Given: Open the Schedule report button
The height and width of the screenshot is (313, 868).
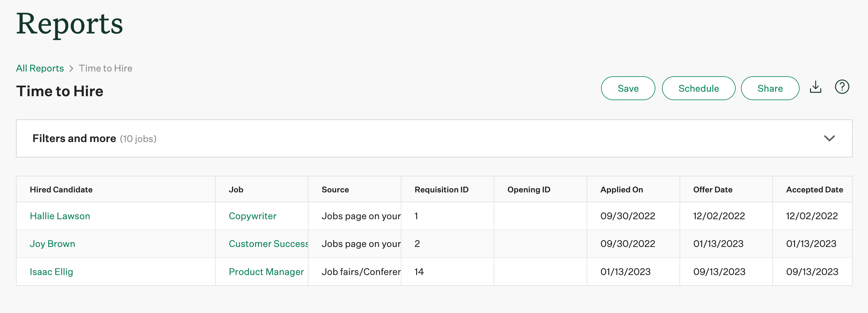Looking at the screenshot, I should pos(698,88).
